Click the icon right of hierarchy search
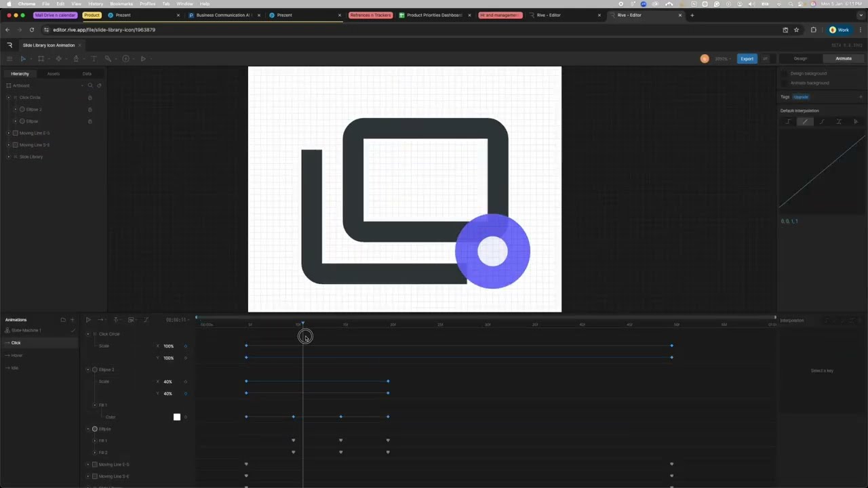Screen dimensions: 868x488 [x=99, y=85]
